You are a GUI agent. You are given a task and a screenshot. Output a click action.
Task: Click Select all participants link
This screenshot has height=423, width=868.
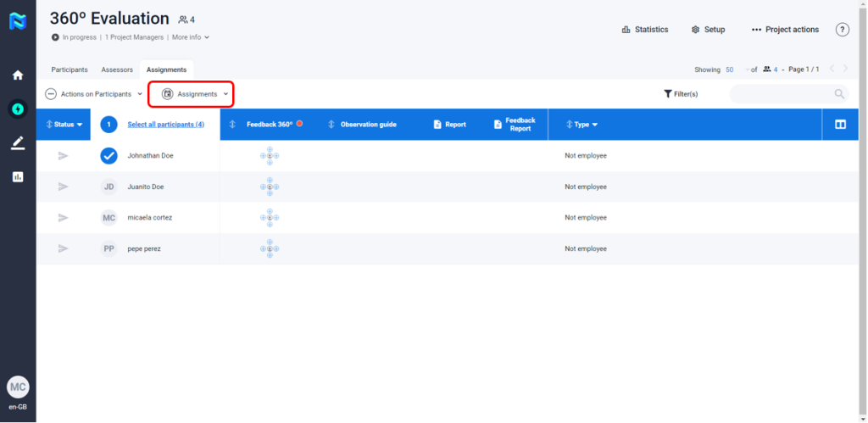click(165, 125)
